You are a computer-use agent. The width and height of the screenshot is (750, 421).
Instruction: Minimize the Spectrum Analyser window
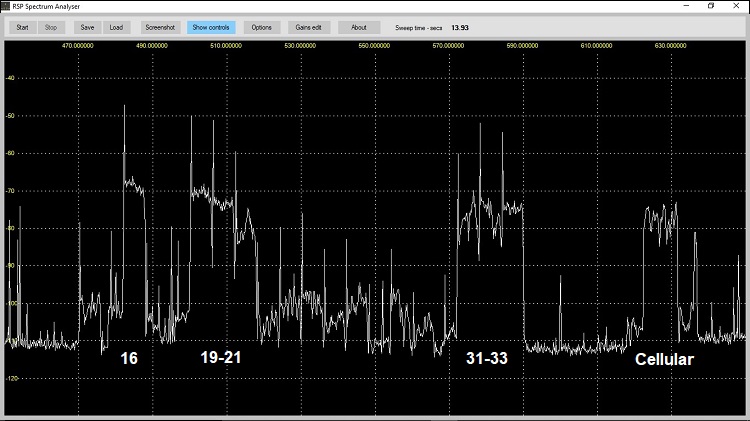[682, 6]
